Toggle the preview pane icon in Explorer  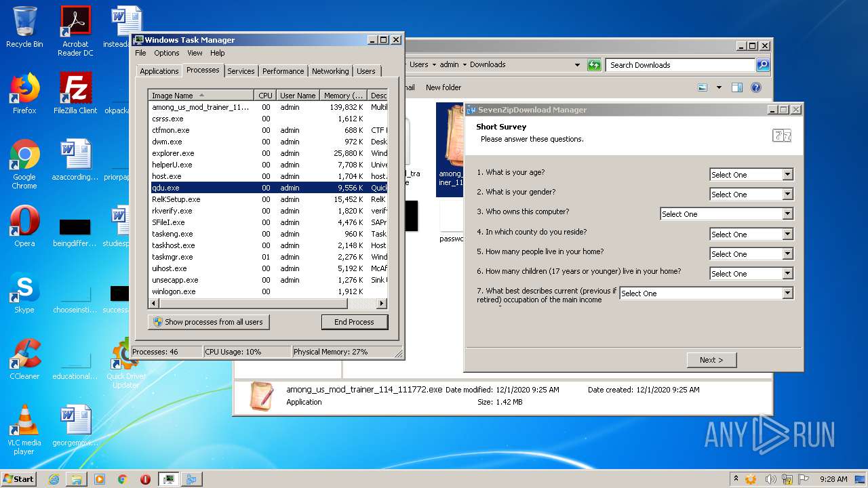coord(737,87)
